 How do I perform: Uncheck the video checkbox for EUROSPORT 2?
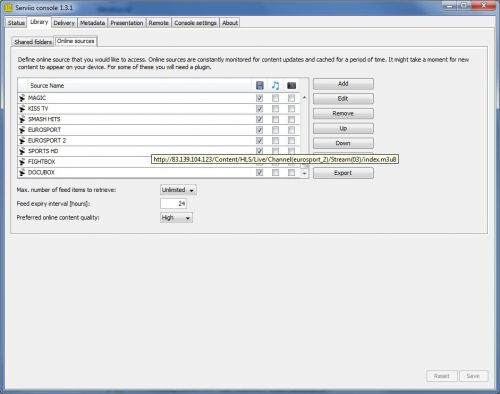259,141
